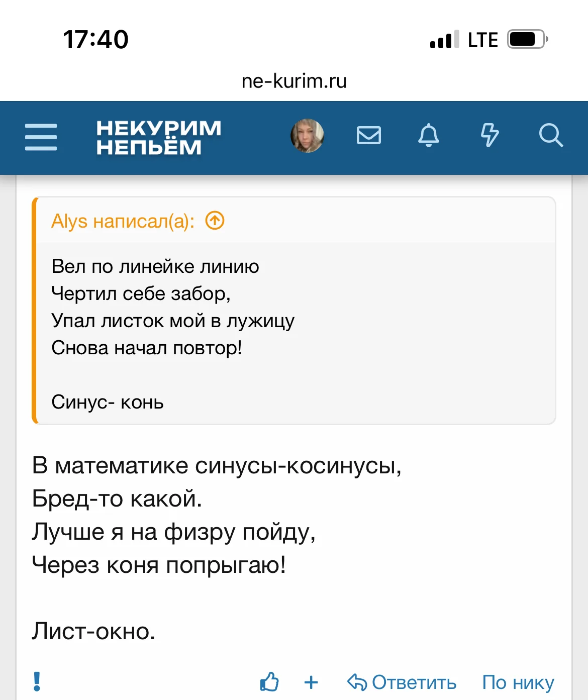Open the search magnifier icon
588x700 pixels.
[x=550, y=135]
